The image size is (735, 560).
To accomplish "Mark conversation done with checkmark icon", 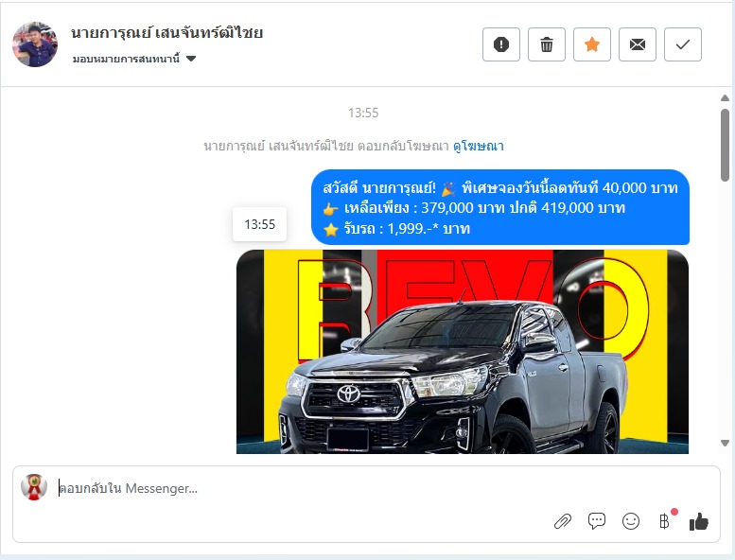I will (x=683, y=44).
